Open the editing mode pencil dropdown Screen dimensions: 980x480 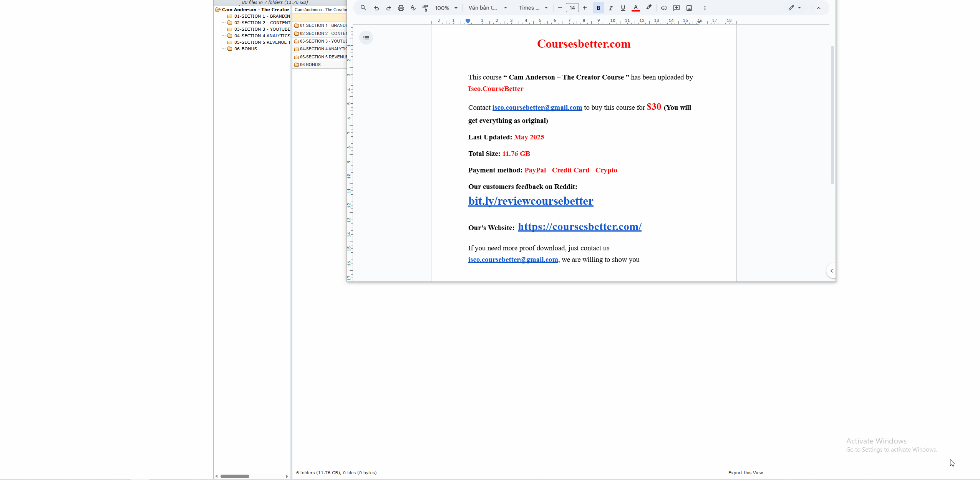794,8
